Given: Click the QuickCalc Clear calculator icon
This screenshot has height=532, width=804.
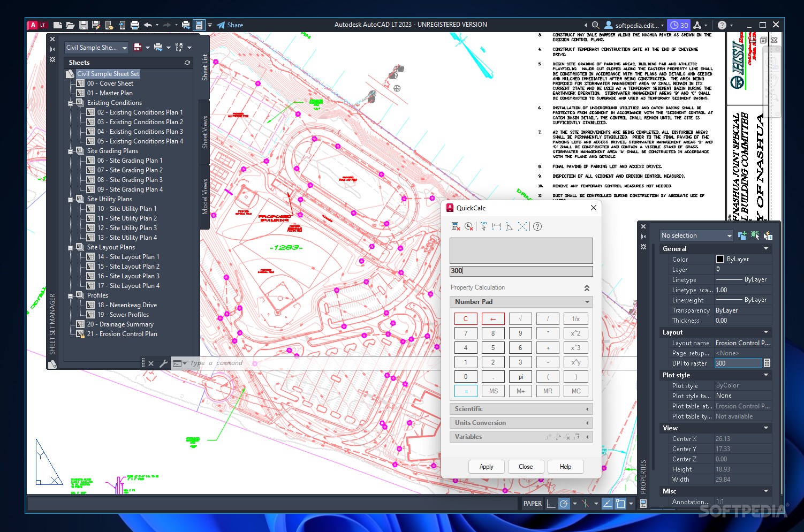Looking at the screenshot, I should [456, 226].
